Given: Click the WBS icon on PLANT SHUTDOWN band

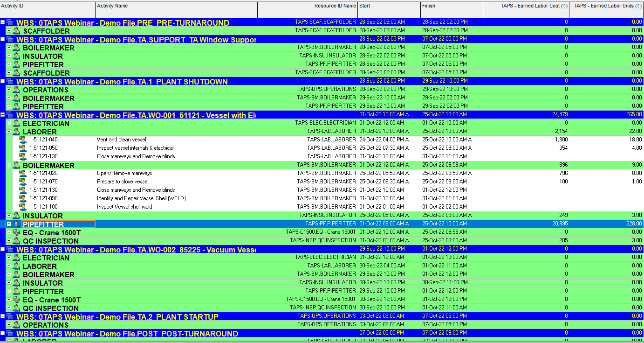Looking at the screenshot, I should 10,82.
